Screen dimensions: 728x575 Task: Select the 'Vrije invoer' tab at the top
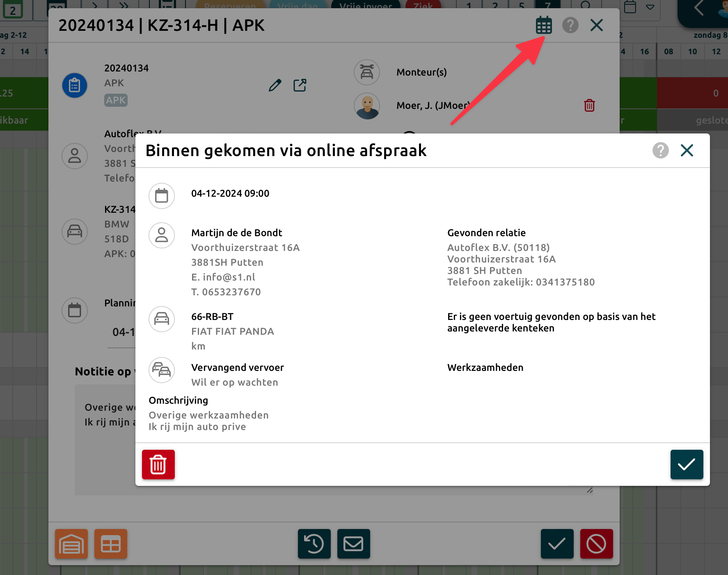pos(365,6)
